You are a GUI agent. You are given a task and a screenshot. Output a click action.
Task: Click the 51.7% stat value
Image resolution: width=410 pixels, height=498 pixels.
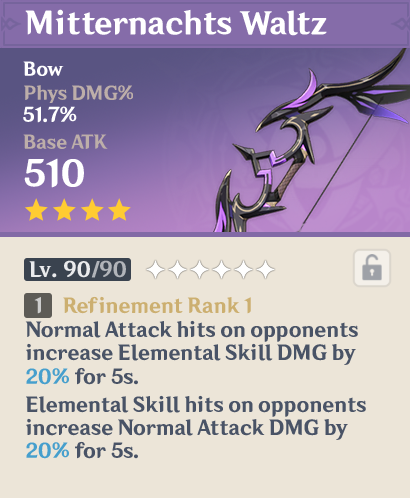50,114
